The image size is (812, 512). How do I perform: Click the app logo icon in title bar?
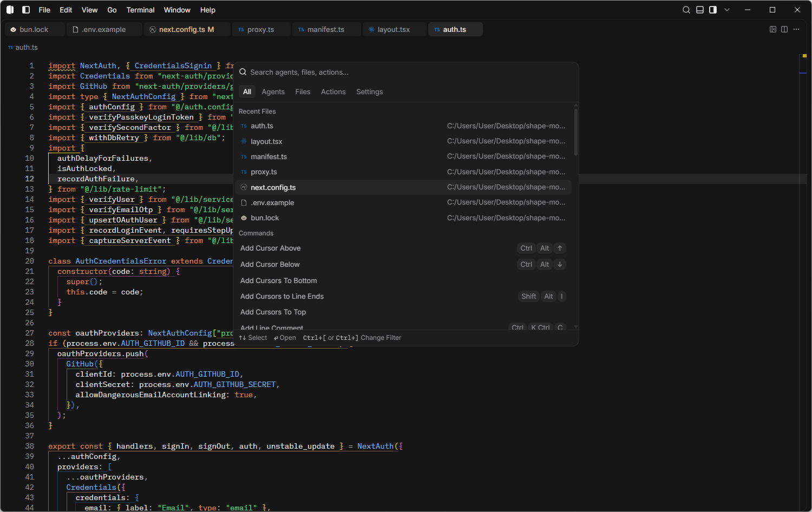tap(10, 10)
